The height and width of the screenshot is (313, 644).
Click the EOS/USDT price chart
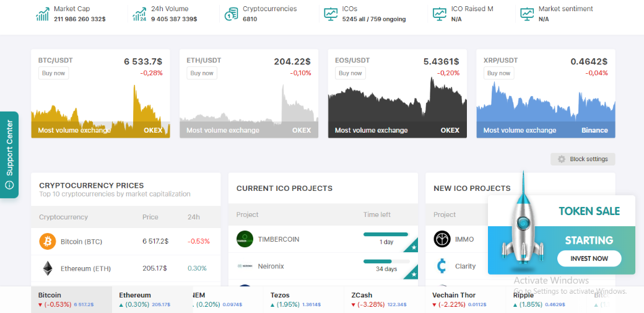point(397,107)
